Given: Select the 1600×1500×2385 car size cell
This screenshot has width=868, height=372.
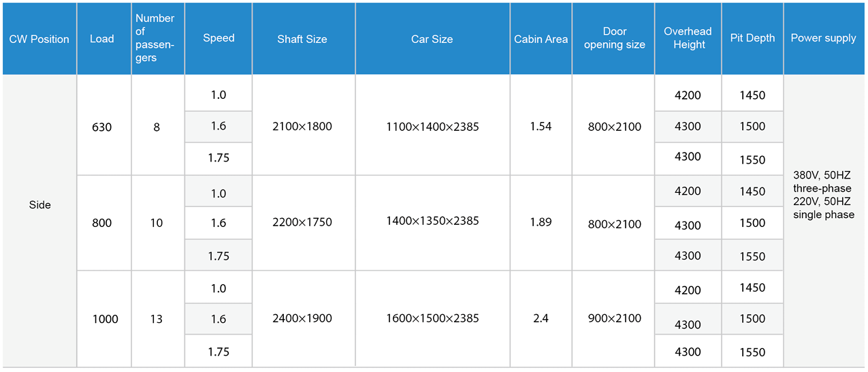Looking at the screenshot, I should click(432, 318).
